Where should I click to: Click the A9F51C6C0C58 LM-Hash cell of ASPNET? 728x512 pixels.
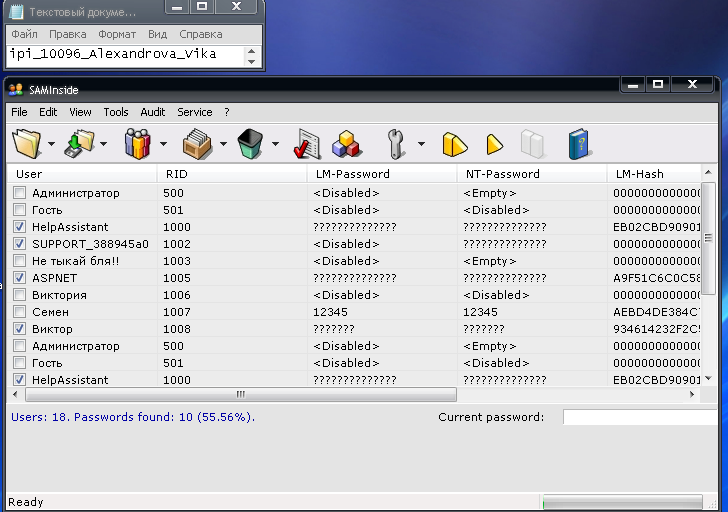pos(656,278)
